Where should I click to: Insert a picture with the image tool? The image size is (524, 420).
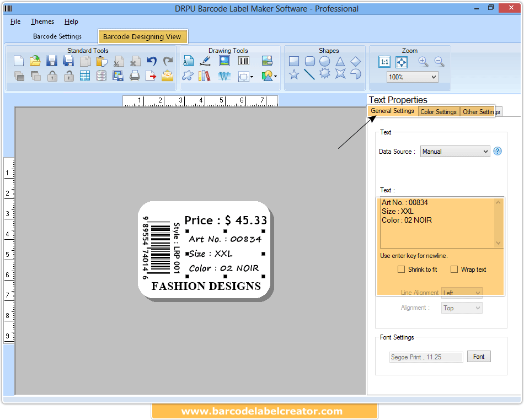click(224, 61)
